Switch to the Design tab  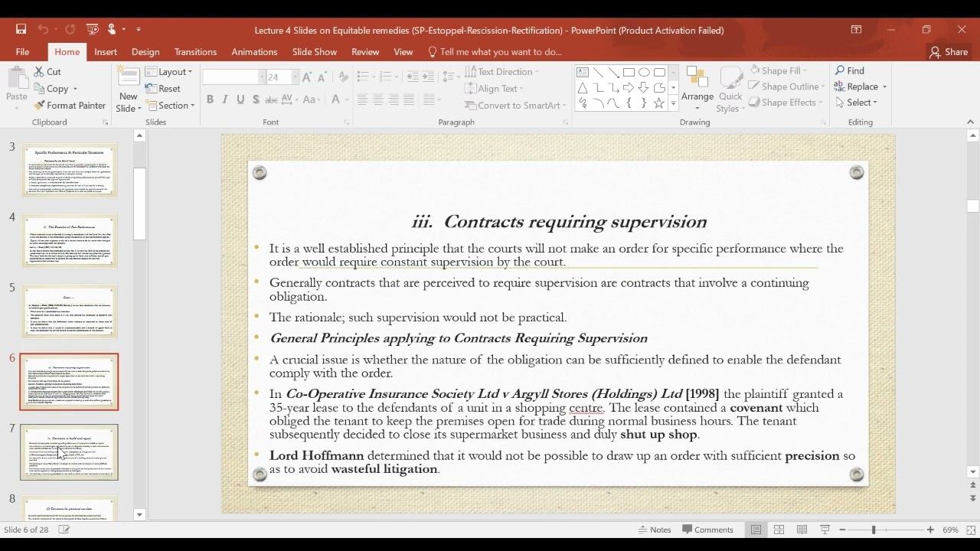pyautogui.click(x=145, y=52)
